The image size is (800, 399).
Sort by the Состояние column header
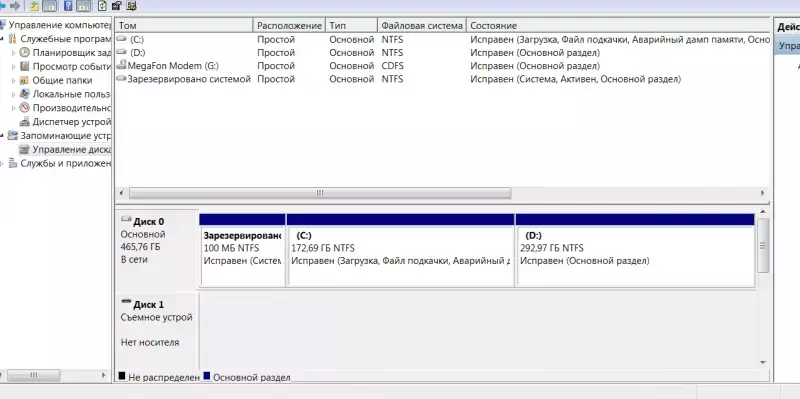tap(618, 26)
